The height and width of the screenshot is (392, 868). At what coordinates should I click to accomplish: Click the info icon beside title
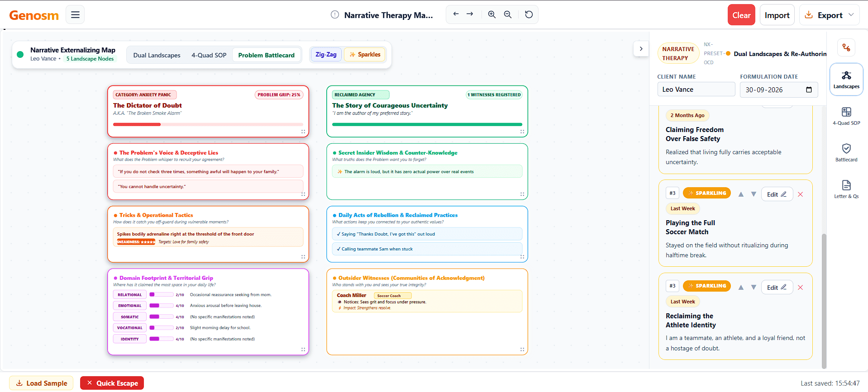[x=335, y=14]
